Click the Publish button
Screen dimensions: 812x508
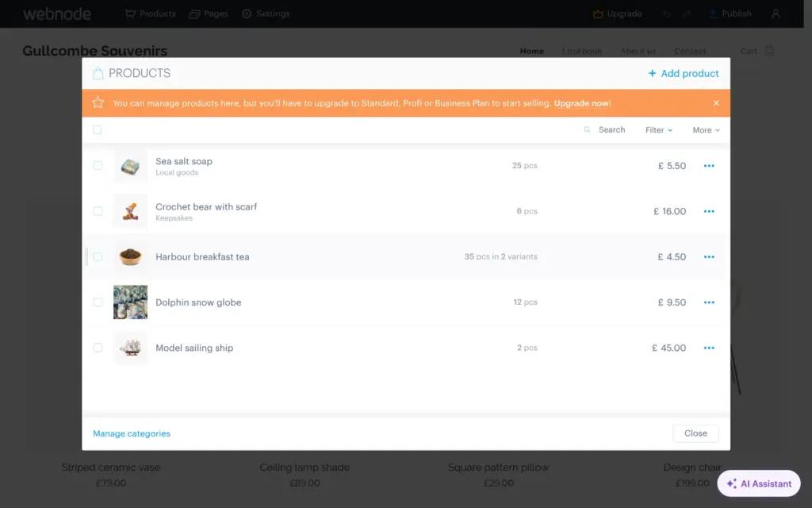pyautogui.click(x=730, y=14)
